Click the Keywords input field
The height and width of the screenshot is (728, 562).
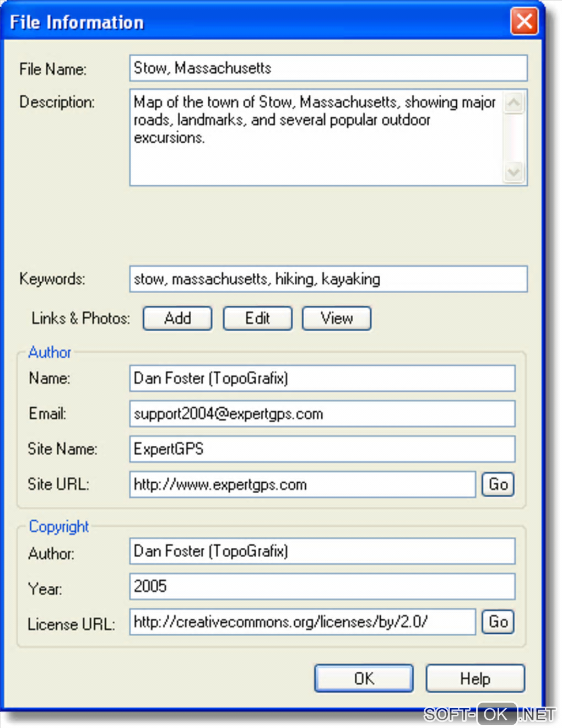point(328,279)
